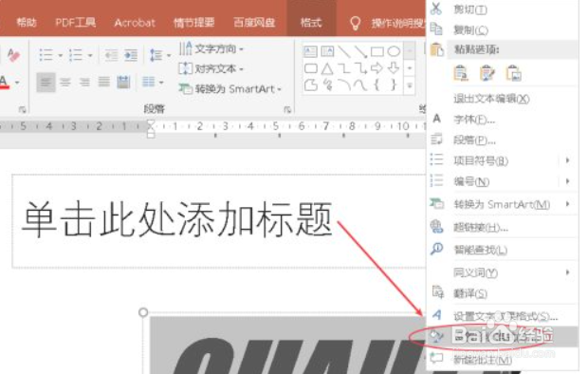Select the curve shape
Screen dimensions: 588x374
(360, 84)
